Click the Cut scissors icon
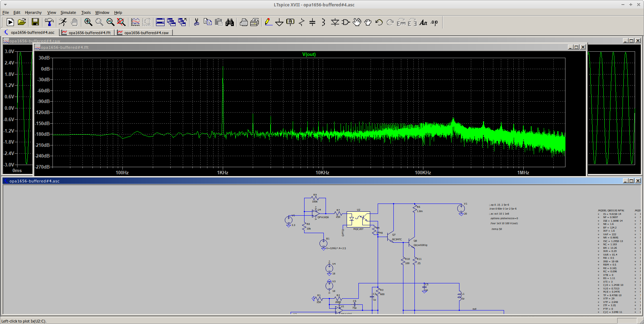This screenshot has width=644, height=324. click(196, 22)
